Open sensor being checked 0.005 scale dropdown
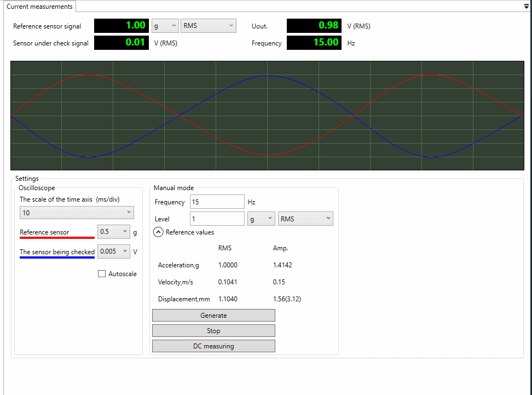Viewport: 532px width, 395px height. pos(114,251)
